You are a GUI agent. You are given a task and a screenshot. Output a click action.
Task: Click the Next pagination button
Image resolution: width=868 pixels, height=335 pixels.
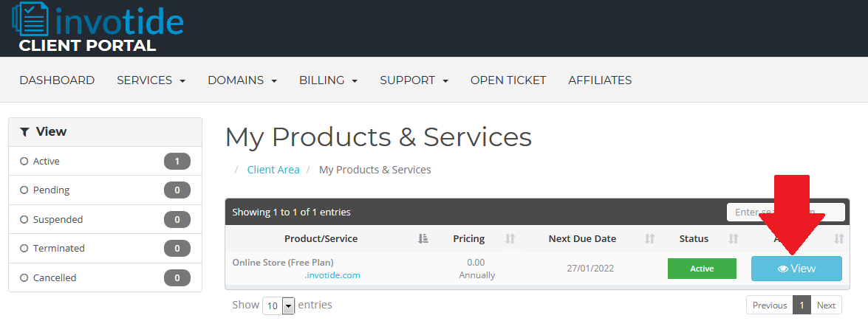coord(826,305)
